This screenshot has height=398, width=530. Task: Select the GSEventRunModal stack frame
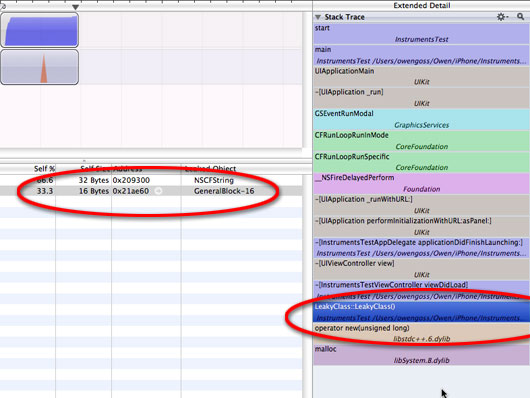click(x=421, y=119)
